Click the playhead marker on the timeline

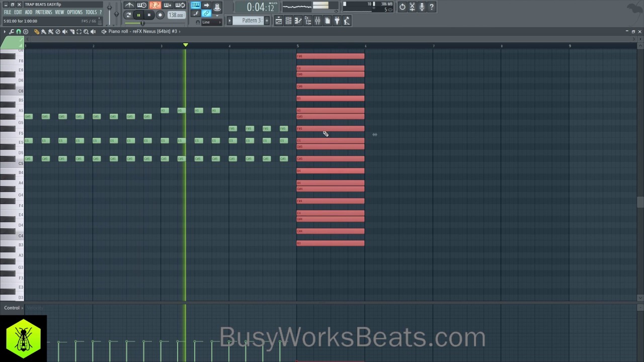[x=186, y=45]
